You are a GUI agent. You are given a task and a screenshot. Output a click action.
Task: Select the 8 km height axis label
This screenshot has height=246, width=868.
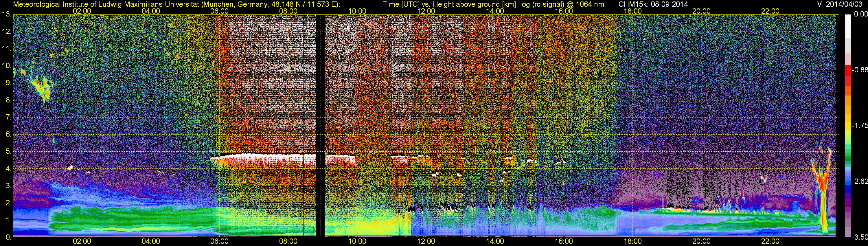pos(8,100)
